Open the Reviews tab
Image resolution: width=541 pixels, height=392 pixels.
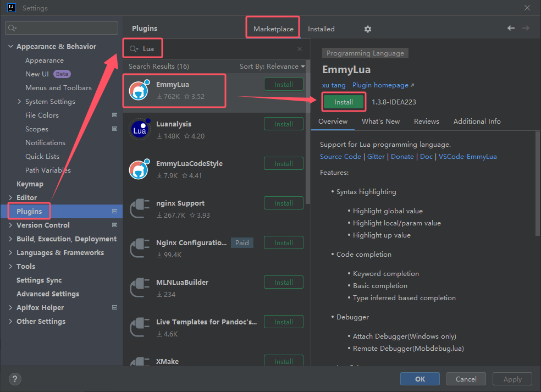(x=427, y=122)
